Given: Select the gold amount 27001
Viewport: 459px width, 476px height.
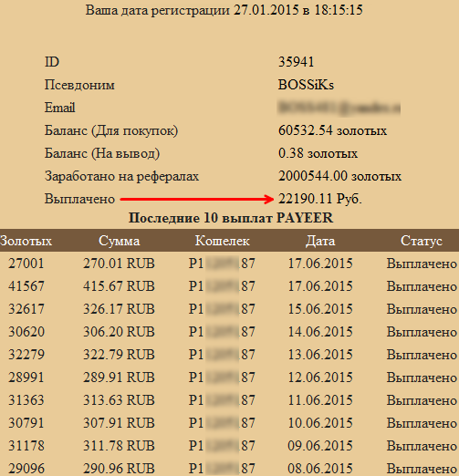Looking at the screenshot, I should click(x=26, y=264).
